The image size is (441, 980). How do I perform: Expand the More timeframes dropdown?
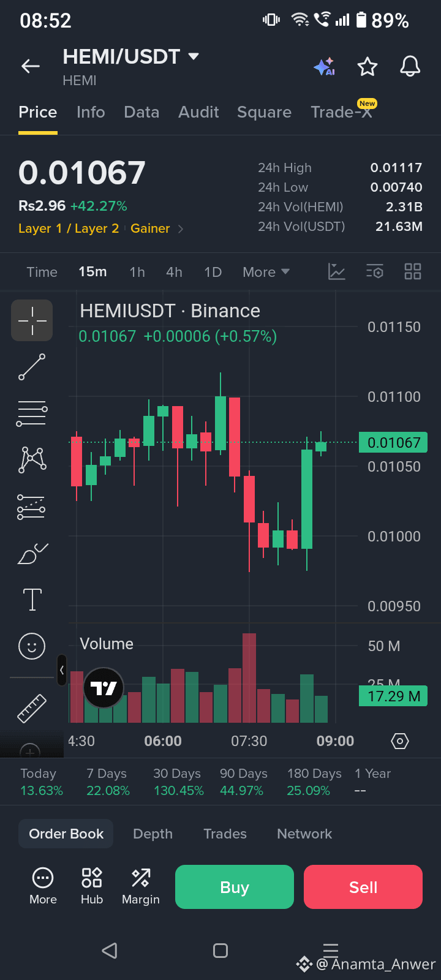(266, 272)
